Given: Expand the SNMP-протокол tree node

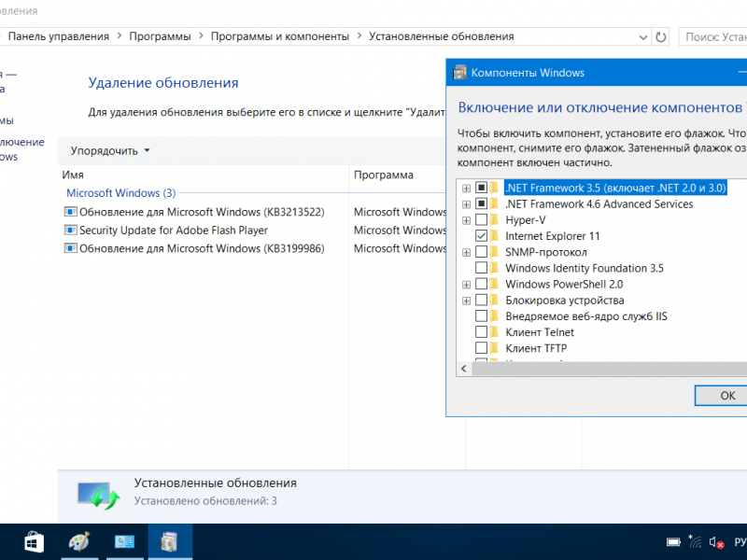Looking at the screenshot, I should pos(466,252).
